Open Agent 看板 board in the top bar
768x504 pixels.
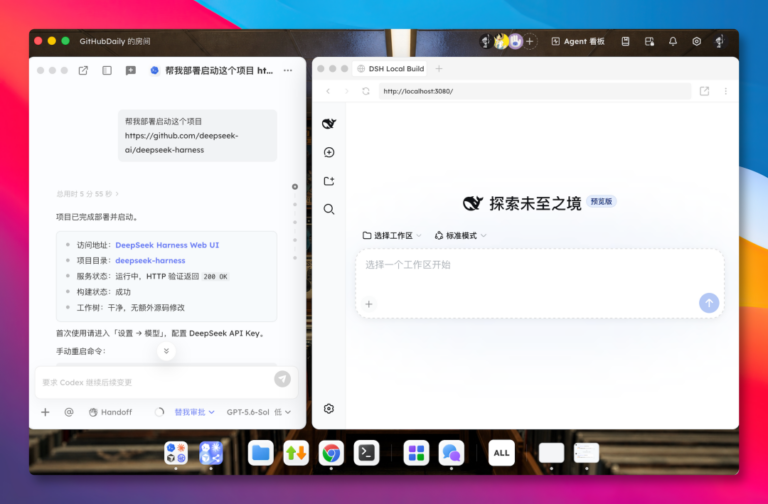point(577,42)
